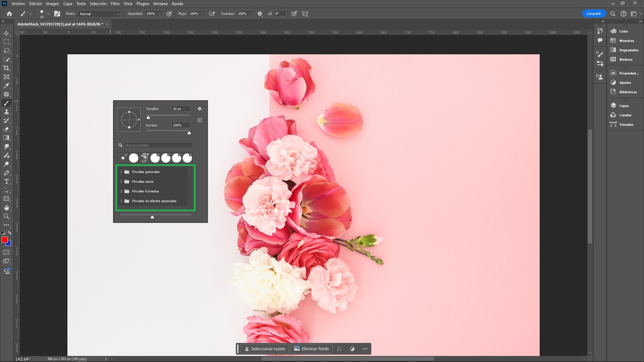Select the Type tool
The height and width of the screenshot is (362, 644).
coord(6,182)
